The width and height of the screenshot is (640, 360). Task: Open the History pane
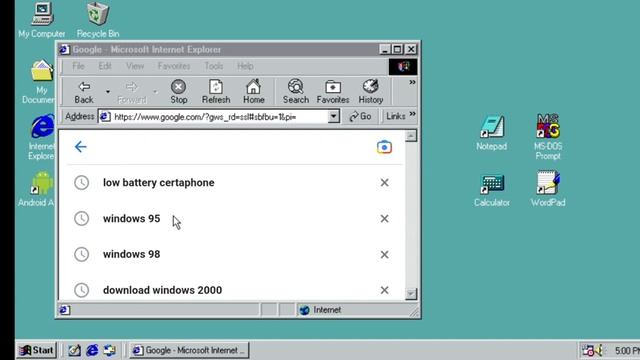pos(371,92)
